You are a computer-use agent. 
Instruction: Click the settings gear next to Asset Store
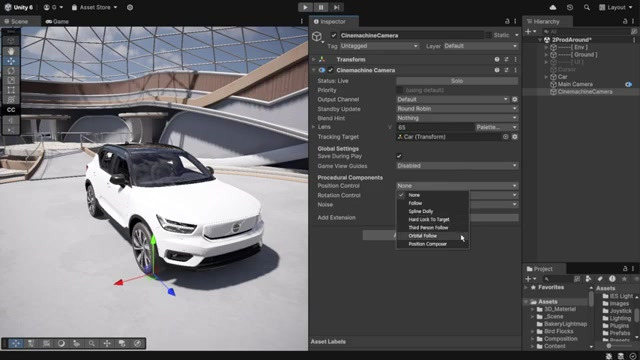point(130,7)
